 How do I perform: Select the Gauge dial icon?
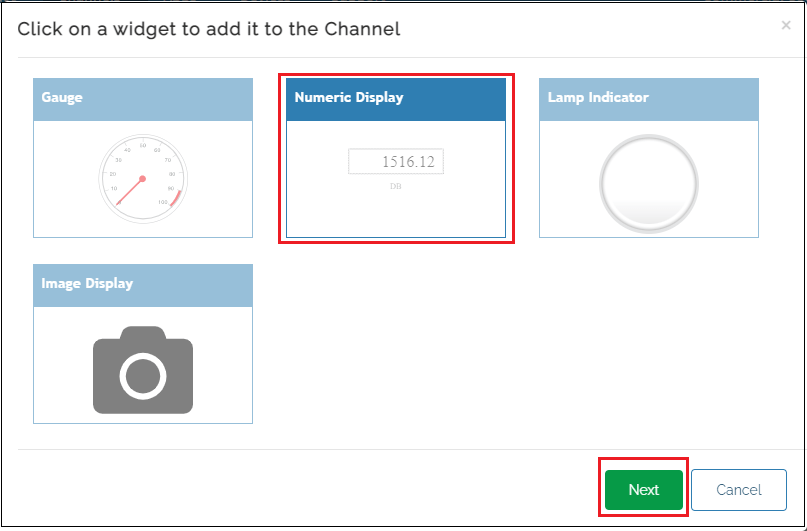(x=143, y=179)
